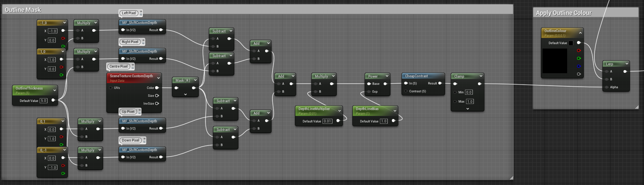Click the Alpha input pin on Lerp node
This screenshot has height=185, width=644.
607,87
